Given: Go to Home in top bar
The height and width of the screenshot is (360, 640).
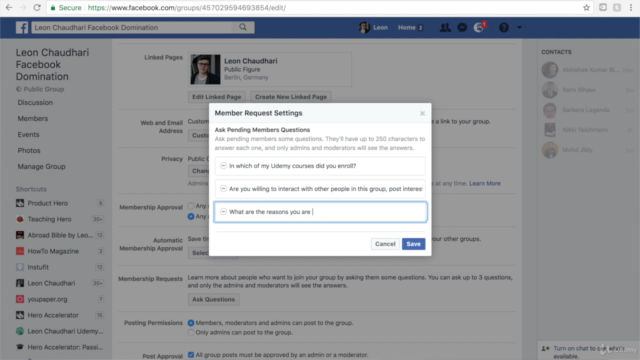Looking at the screenshot, I should click(x=407, y=27).
